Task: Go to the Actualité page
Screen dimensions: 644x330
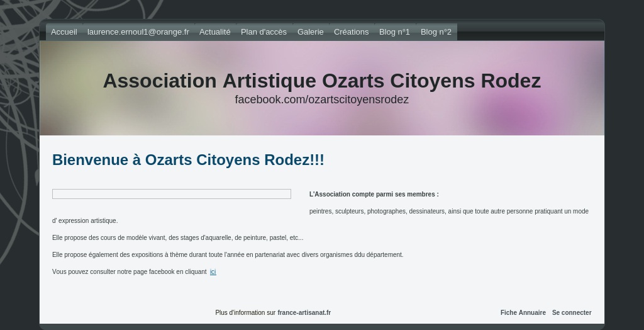Action: click(215, 32)
